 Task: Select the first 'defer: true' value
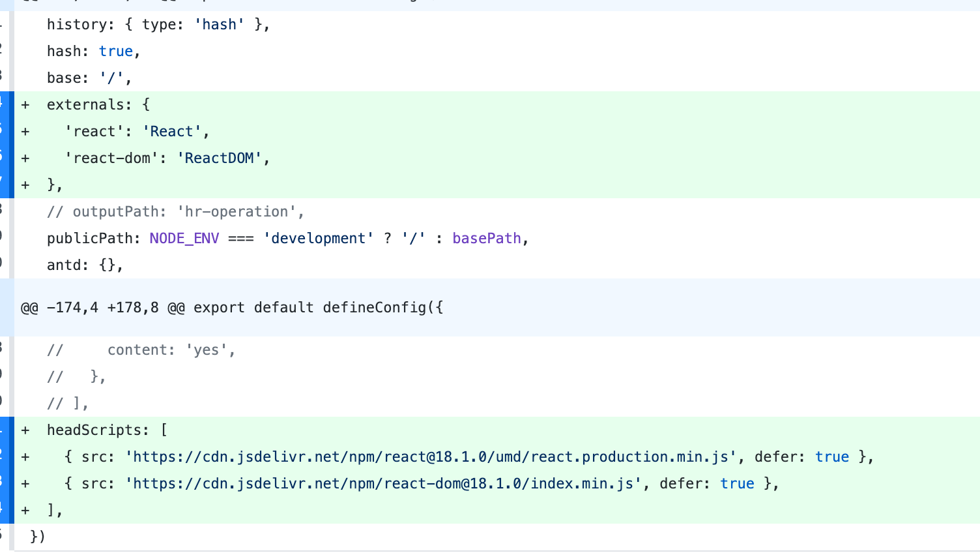tap(833, 456)
